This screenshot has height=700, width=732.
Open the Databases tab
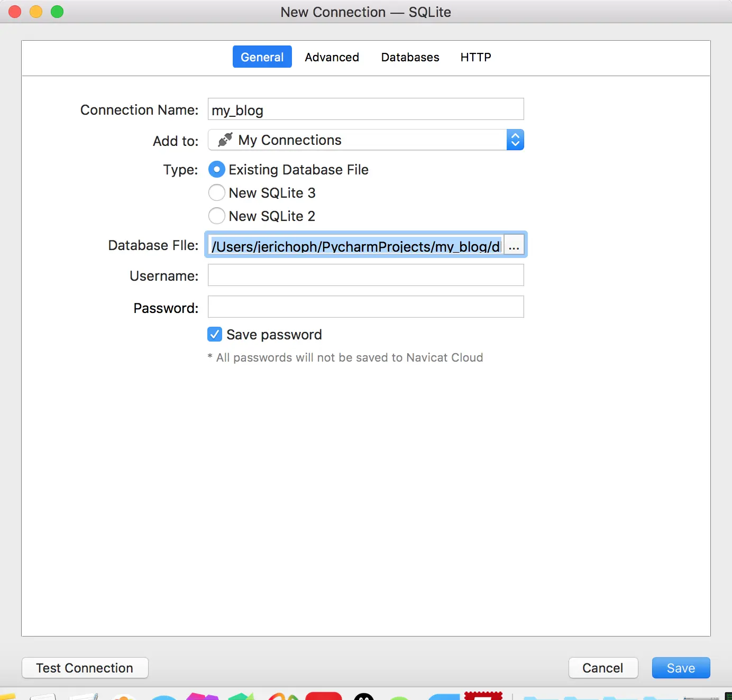[410, 57]
